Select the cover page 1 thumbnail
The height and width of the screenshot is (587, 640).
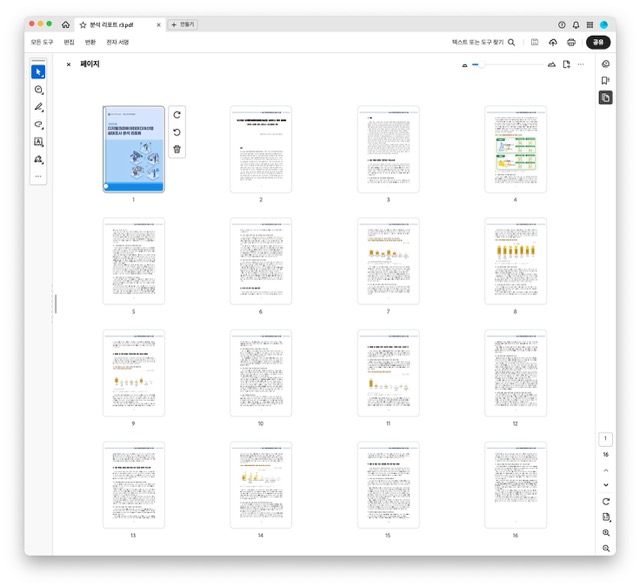click(x=133, y=149)
